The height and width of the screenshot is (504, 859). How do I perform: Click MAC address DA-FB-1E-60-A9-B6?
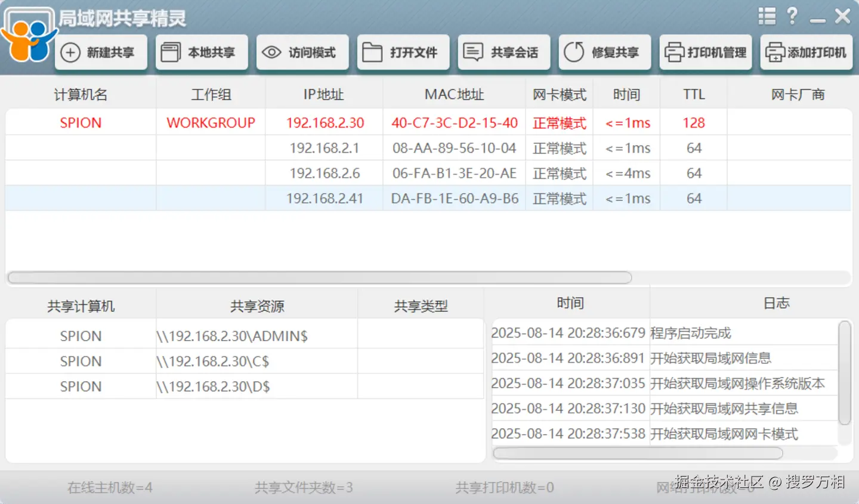(x=455, y=198)
